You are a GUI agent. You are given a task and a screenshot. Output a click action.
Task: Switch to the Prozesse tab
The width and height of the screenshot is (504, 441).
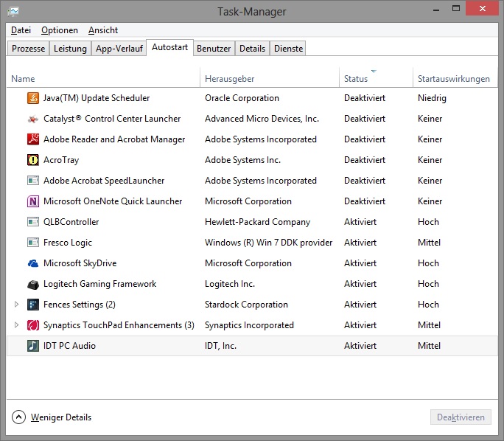(28, 49)
